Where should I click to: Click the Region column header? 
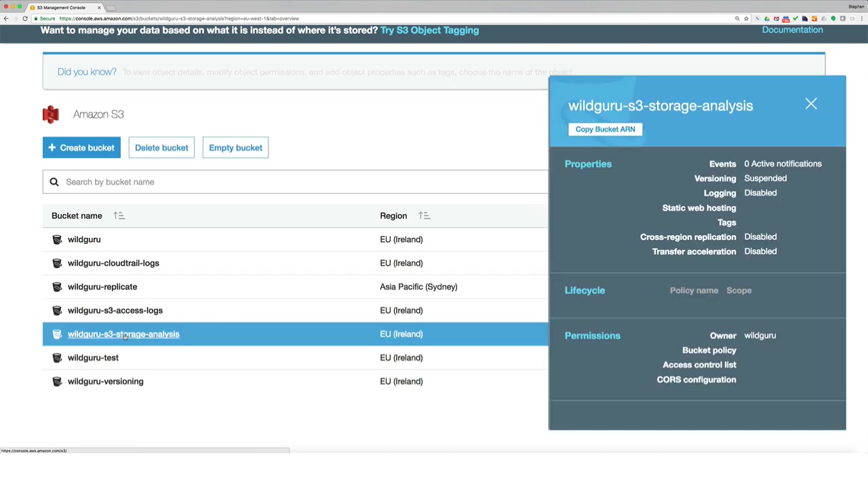(393, 216)
